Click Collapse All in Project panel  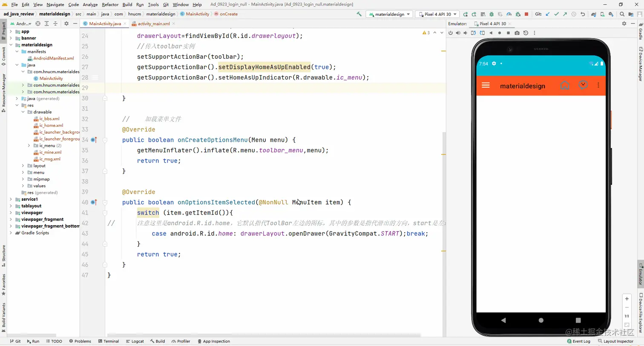coord(55,23)
